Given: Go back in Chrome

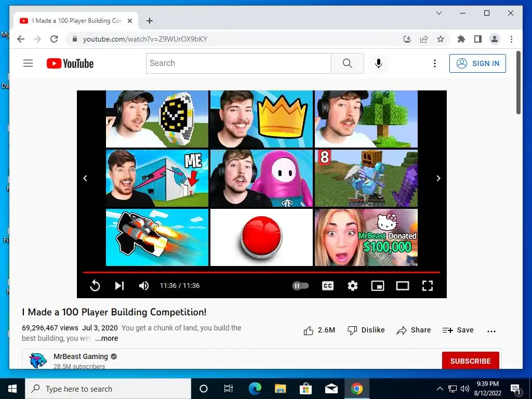Looking at the screenshot, I should tap(21, 39).
